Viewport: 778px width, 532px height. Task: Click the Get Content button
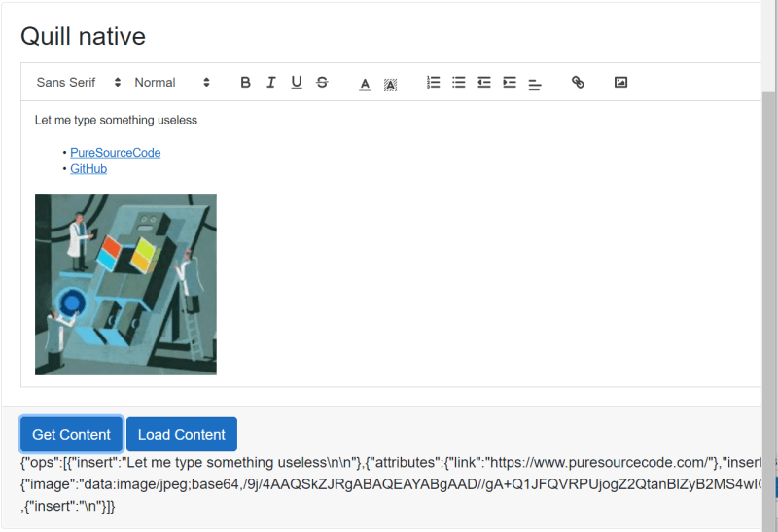(x=71, y=434)
